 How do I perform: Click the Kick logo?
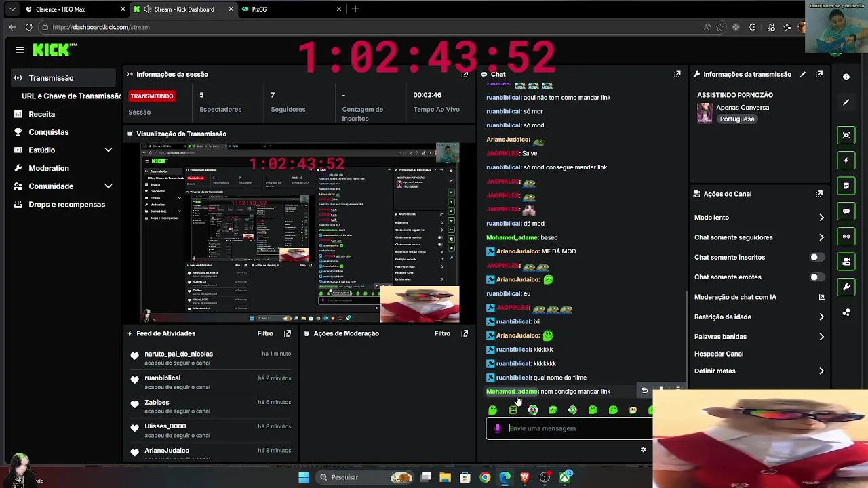[x=54, y=49]
